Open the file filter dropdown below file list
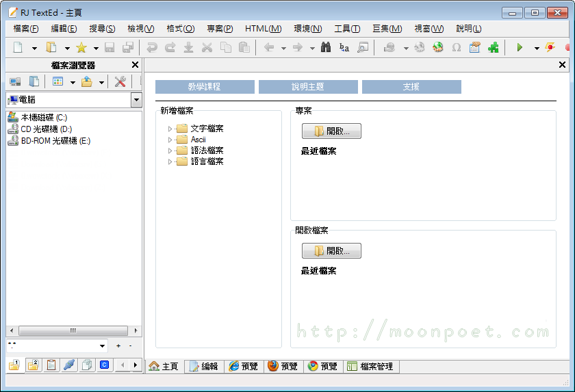Viewport: 575px width, 392px height. (103, 346)
